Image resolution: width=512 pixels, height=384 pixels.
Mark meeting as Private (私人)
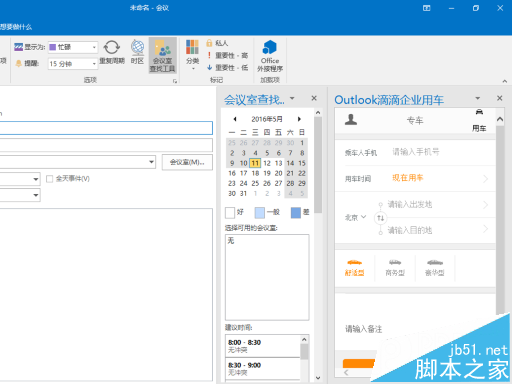[217, 43]
